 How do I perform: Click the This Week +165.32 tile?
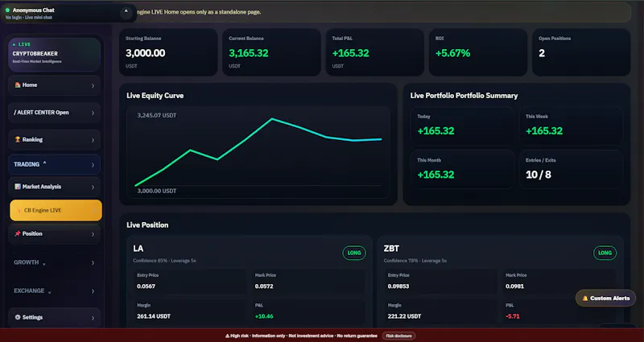tap(571, 126)
